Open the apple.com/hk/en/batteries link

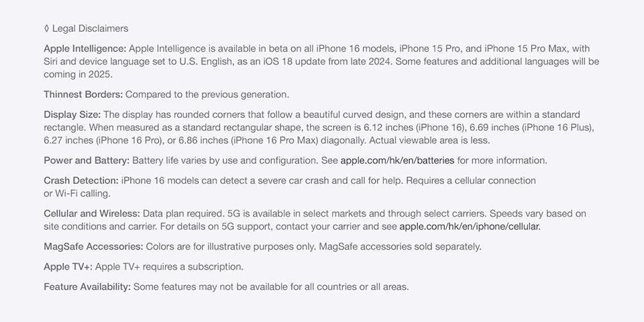click(x=397, y=160)
